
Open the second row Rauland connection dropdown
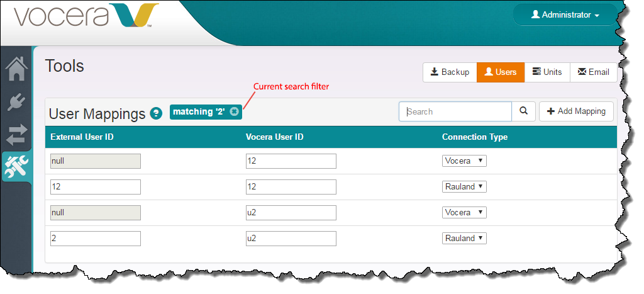(464, 187)
